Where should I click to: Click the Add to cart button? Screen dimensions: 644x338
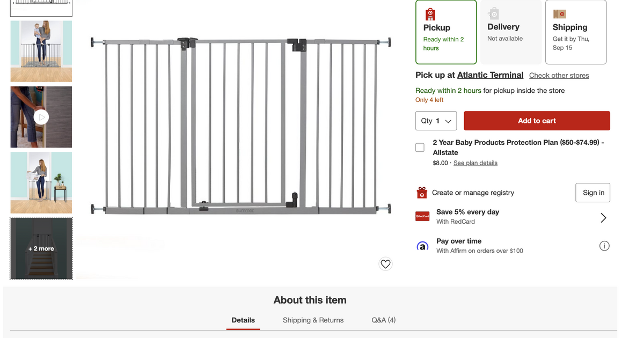[537, 121]
